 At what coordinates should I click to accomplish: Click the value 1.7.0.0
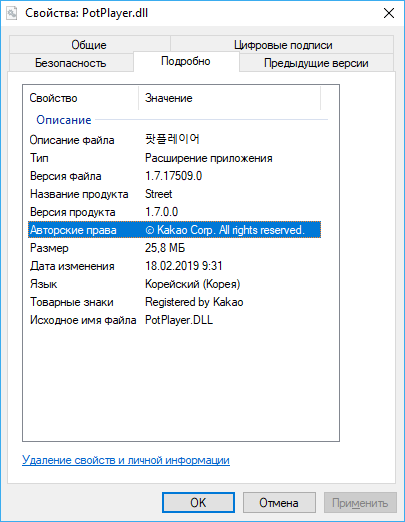162,212
